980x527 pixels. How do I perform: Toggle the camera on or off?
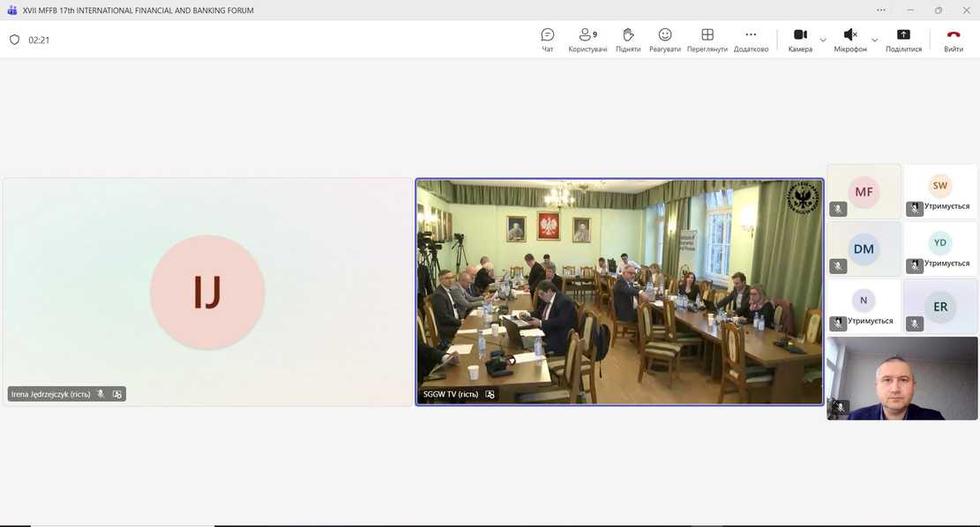tap(800, 40)
